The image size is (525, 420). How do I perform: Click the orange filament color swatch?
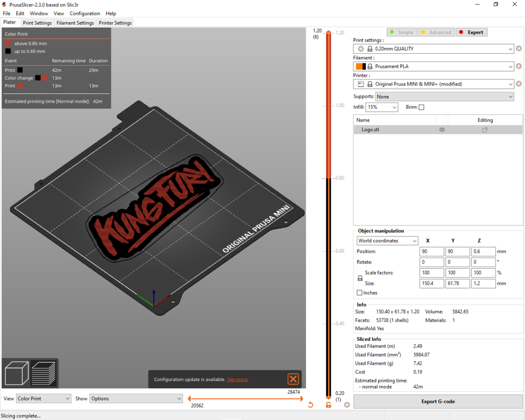[358, 66]
